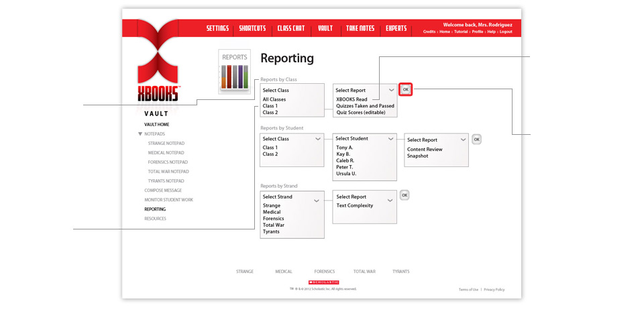This screenshot has width=644, height=314.
Task: Select Total War in strand list
Action: coord(273,225)
